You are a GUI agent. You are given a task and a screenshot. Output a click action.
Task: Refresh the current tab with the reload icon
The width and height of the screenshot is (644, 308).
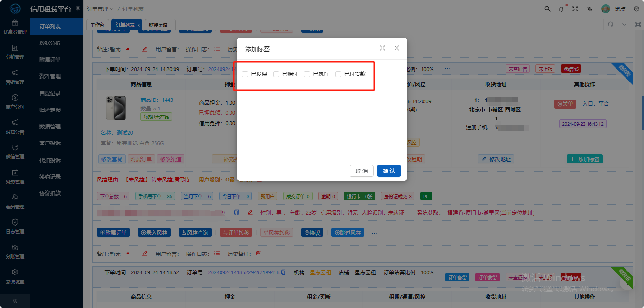611,24
